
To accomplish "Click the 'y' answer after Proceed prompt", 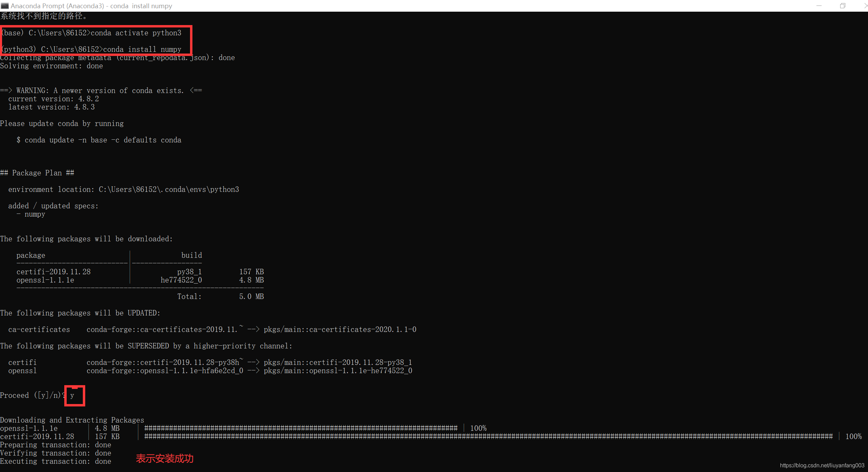I will point(73,395).
